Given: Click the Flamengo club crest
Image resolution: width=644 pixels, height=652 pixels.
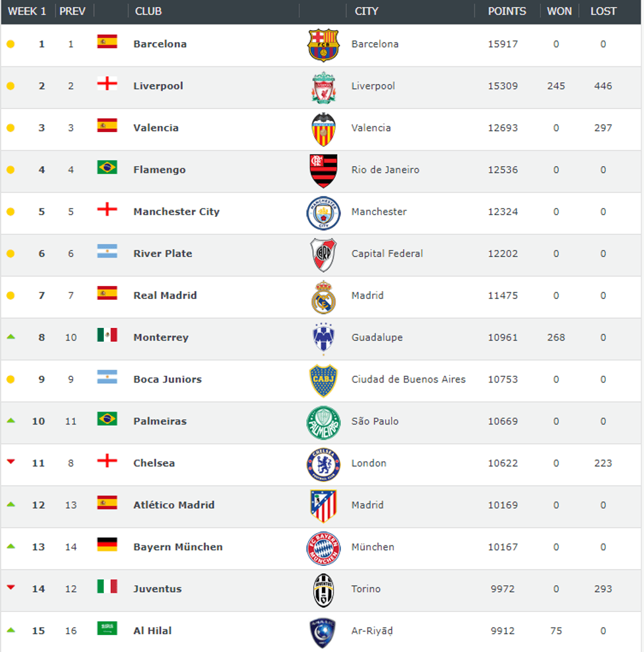Looking at the screenshot, I should [323, 170].
